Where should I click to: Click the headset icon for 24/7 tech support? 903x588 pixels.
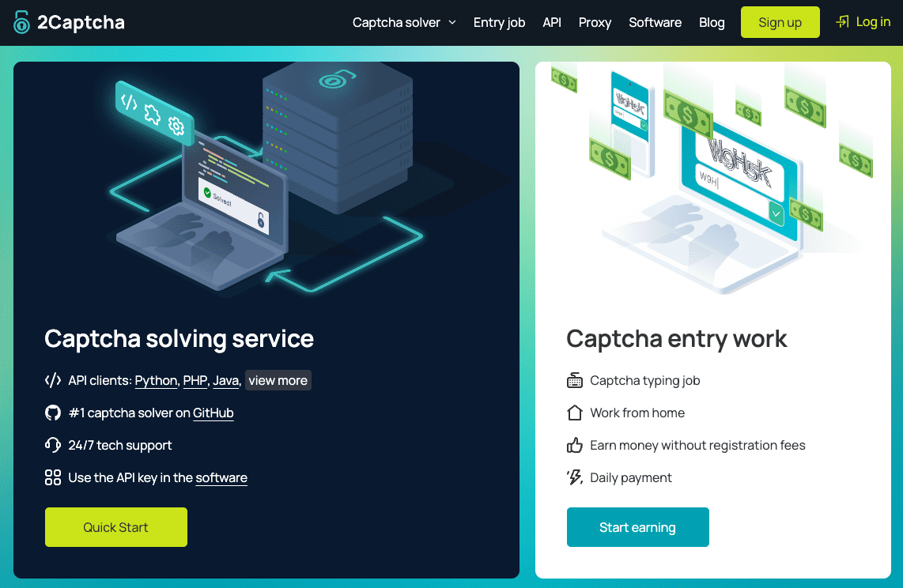pyautogui.click(x=52, y=445)
